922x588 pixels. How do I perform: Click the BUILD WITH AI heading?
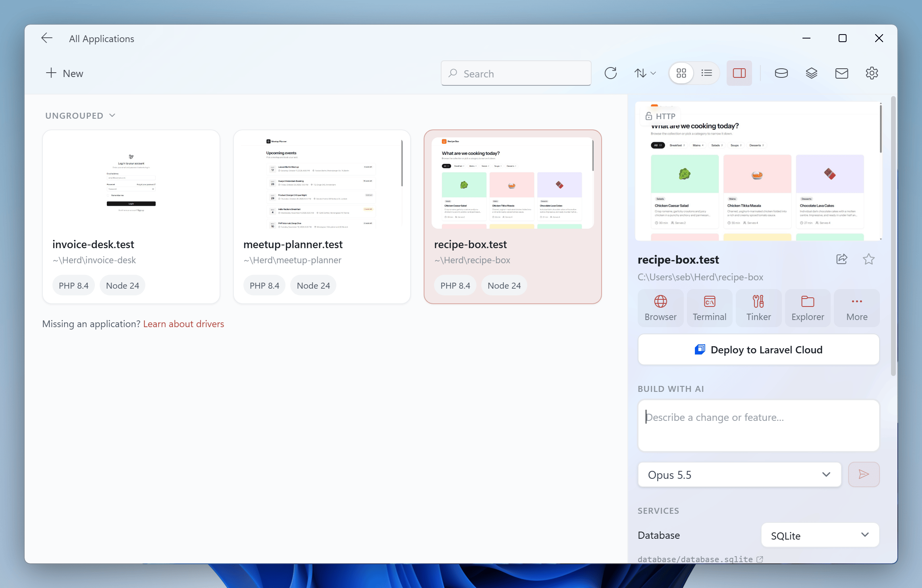tap(671, 389)
